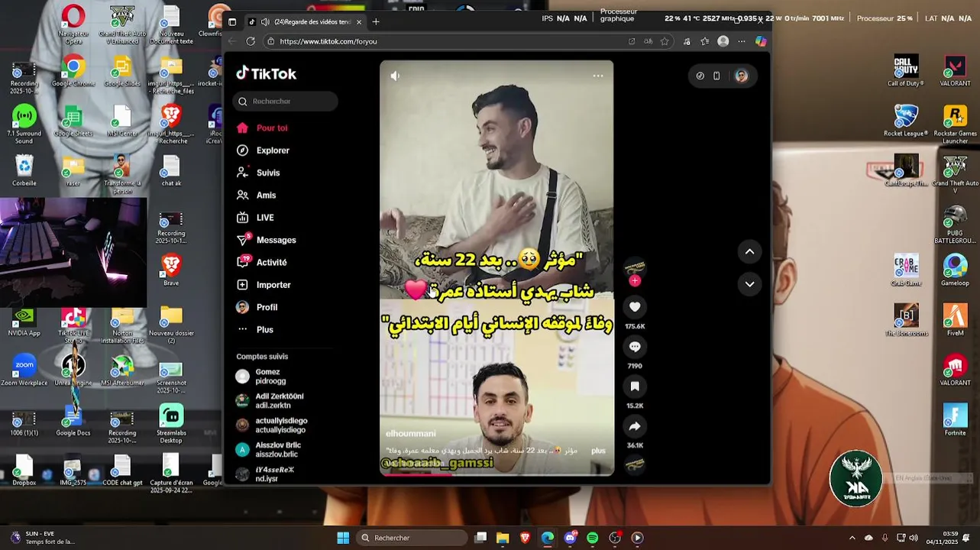Select 7.1 Surround Sound desktop icon
The height and width of the screenshot is (550, 980).
pos(24,124)
